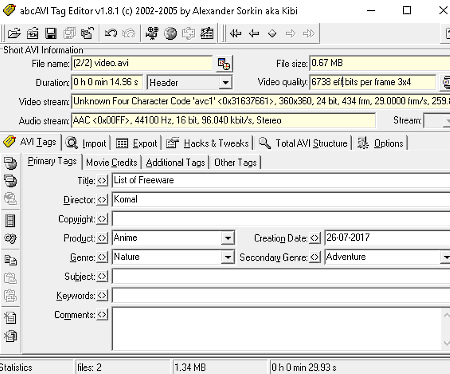This screenshot has height=374, width=450.
Task: Click the floppy disk save icon
Action: 51,33
